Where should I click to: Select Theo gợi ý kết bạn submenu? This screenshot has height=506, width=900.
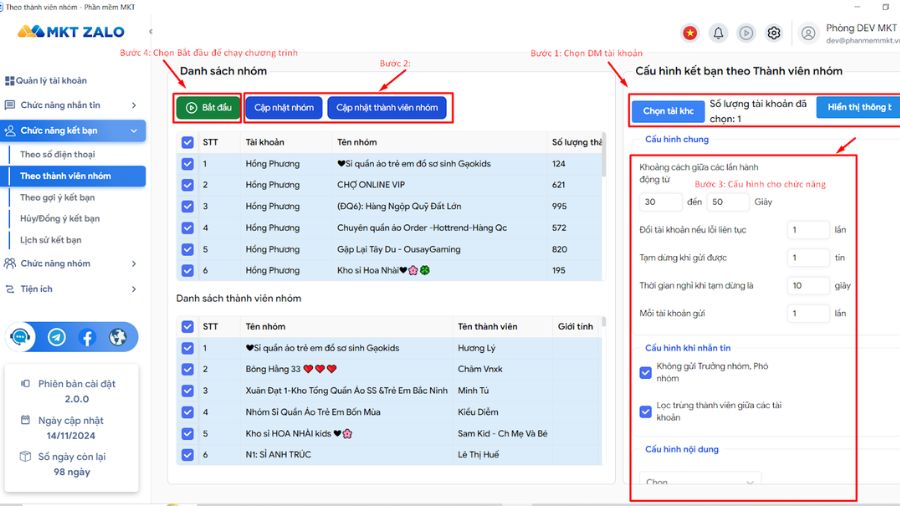tap(57, 197)
